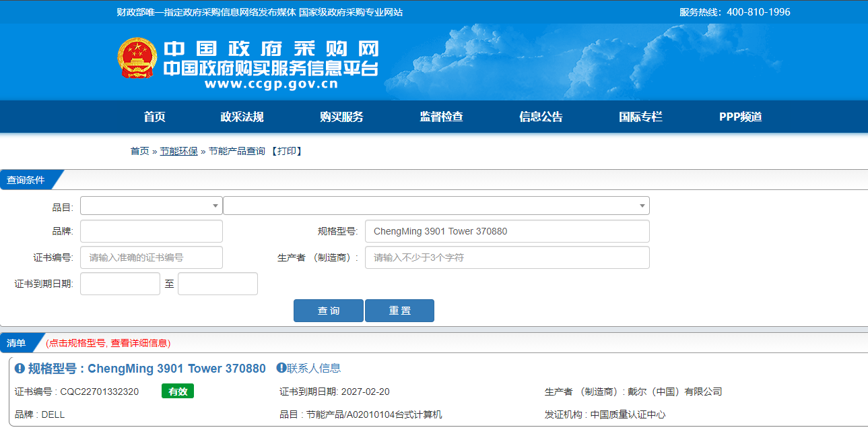Click 中国政府采购网 site title
The image size is (868, 436).
271,49
